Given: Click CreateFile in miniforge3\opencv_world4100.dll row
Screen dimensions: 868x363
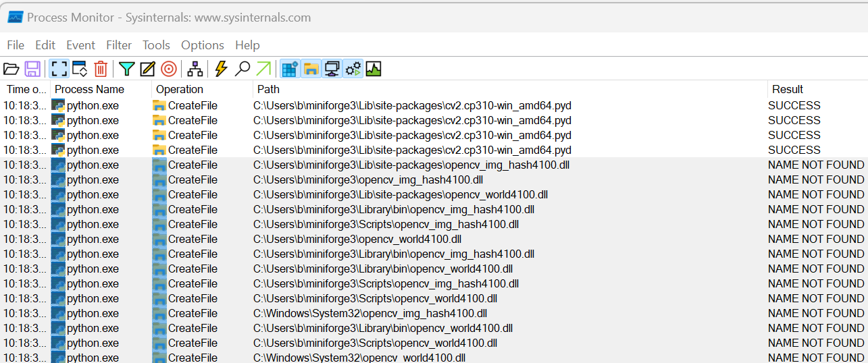Looking at the screenshot, I should [193, 239].
